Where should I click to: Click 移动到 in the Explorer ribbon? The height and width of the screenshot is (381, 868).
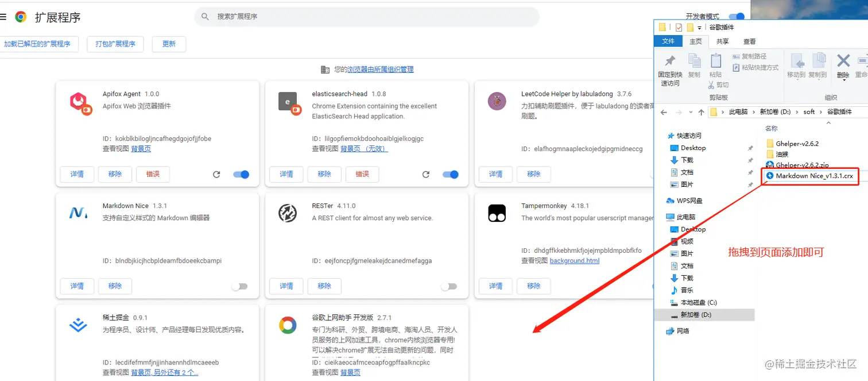(x=796, y=66)
